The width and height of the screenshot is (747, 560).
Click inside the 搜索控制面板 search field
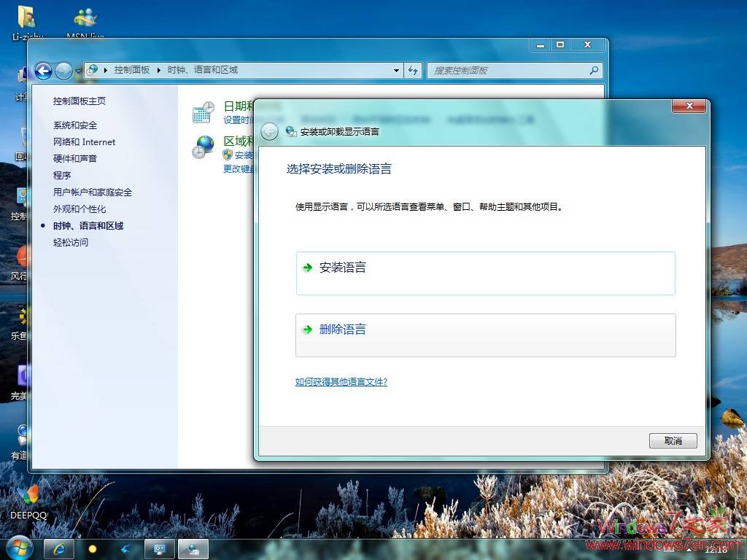point(511,70)
